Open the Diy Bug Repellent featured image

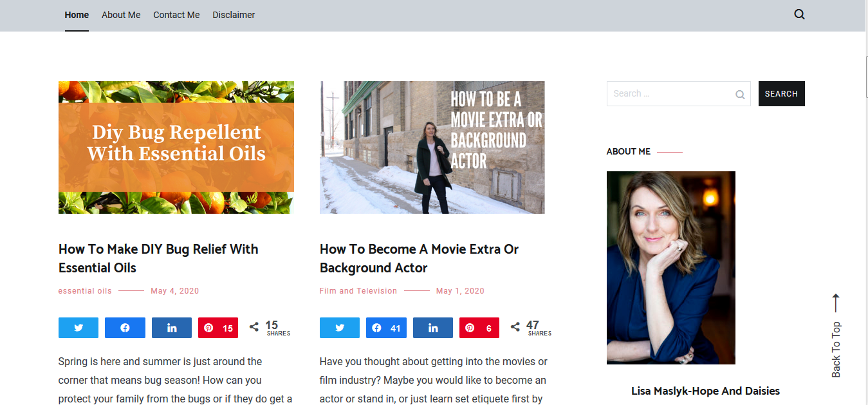tap(176, 147)
